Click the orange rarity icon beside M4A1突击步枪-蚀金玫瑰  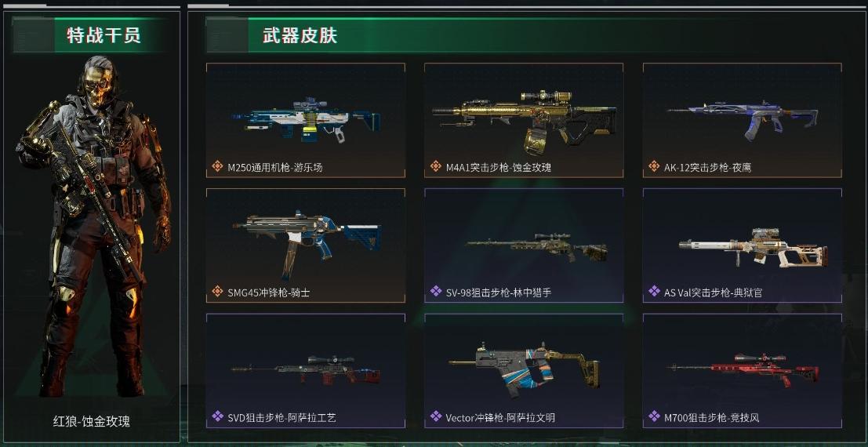[x=436, y=165]
